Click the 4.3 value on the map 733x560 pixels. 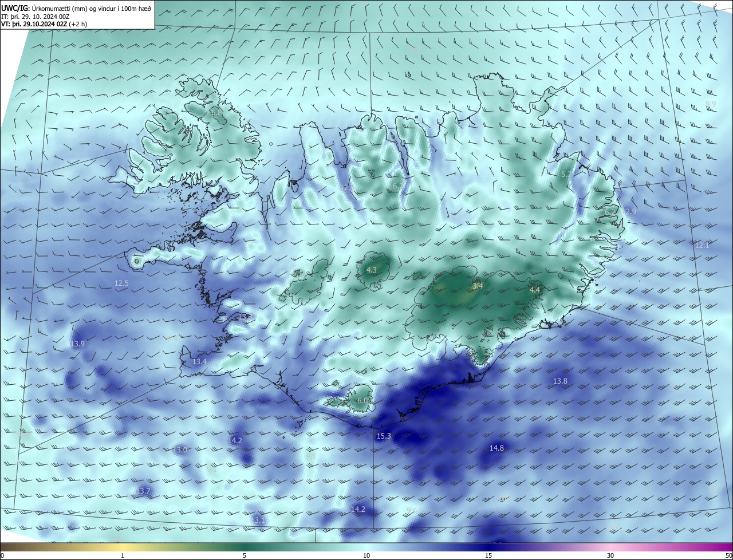coord(372,270)
